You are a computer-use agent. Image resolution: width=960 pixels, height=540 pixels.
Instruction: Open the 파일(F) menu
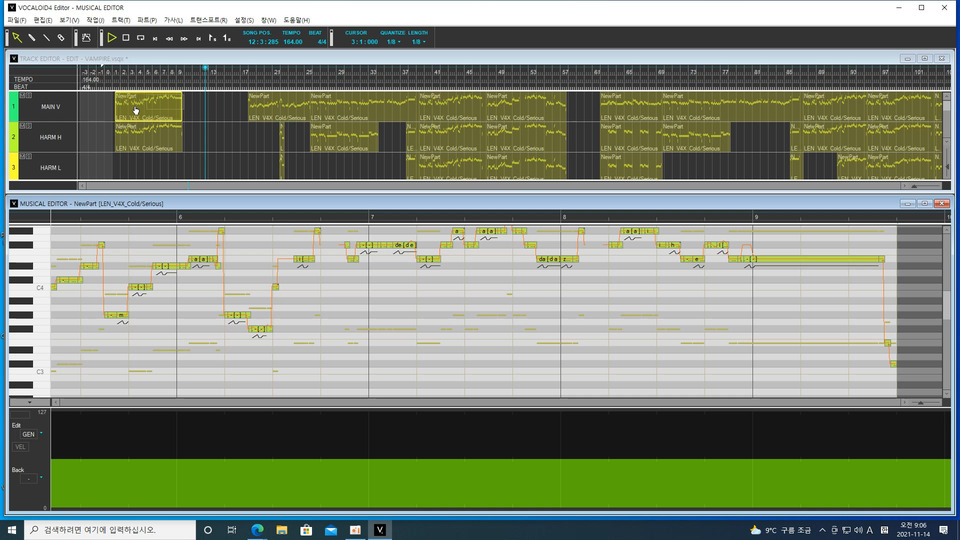(17, 20)
